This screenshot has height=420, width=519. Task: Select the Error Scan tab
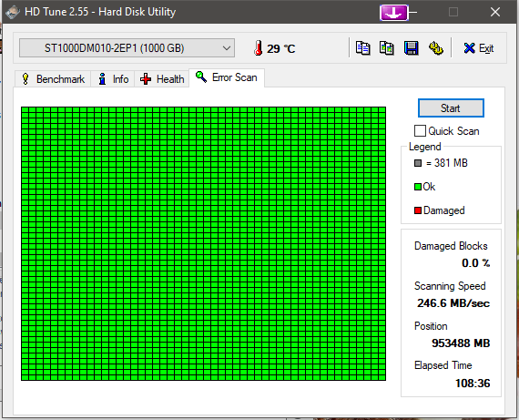(x=227, y=77)
